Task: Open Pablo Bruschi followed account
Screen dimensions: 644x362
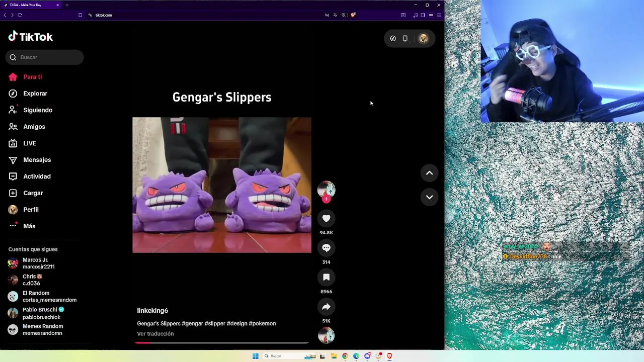Action: (x=36, y=313)
